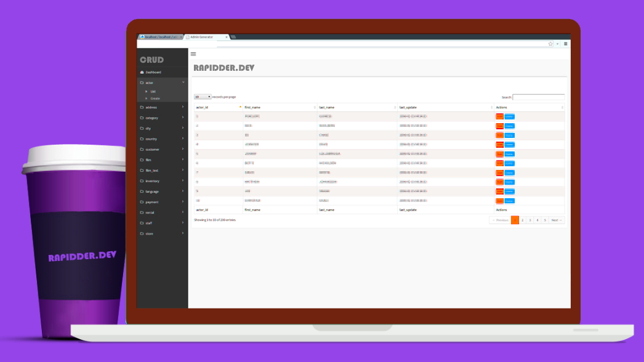Viewport: 644px width, 362px height.
Task: Go to the Next page
Action: [x=556, y=220]
